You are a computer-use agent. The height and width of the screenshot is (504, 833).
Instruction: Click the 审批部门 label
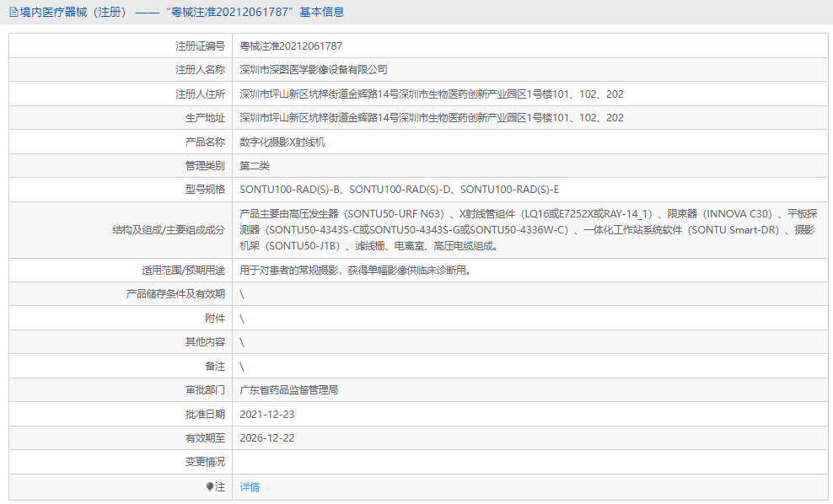click(x=205, y=390)
